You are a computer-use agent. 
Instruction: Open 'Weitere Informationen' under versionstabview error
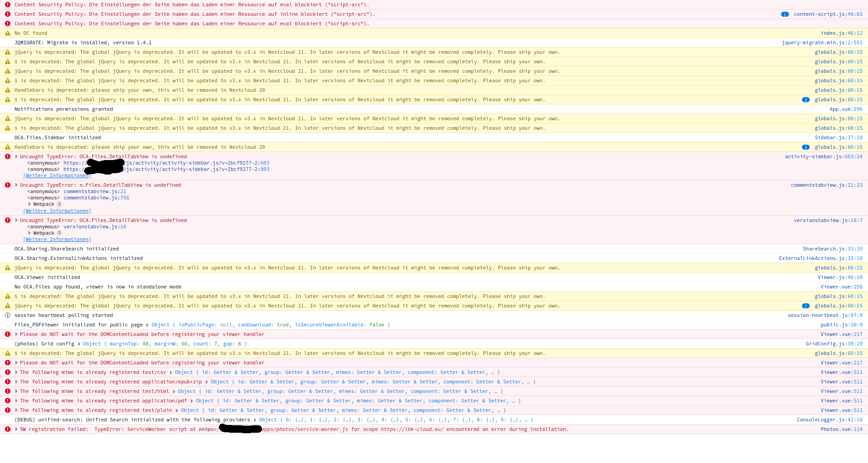coord(57,239)
